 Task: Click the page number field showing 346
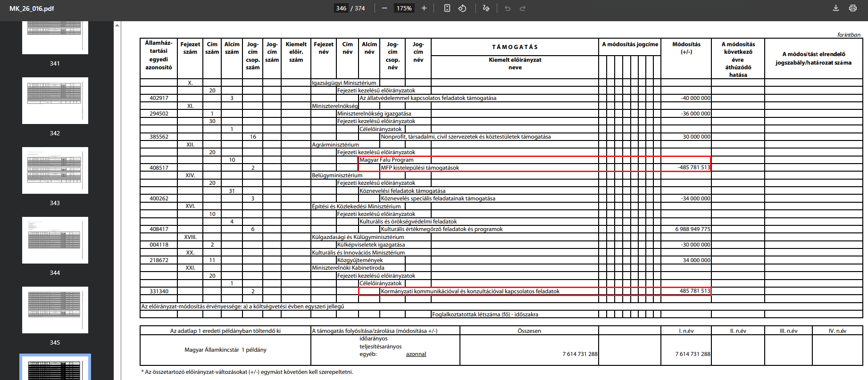click(x=341, y=8)
